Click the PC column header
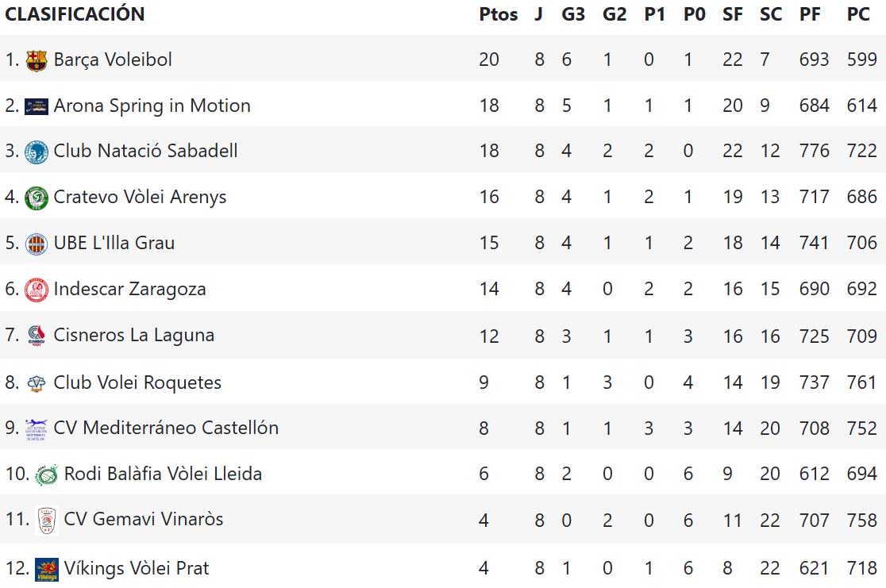Image resolution: width=886 pixels, height=588 pixels. 858,14
